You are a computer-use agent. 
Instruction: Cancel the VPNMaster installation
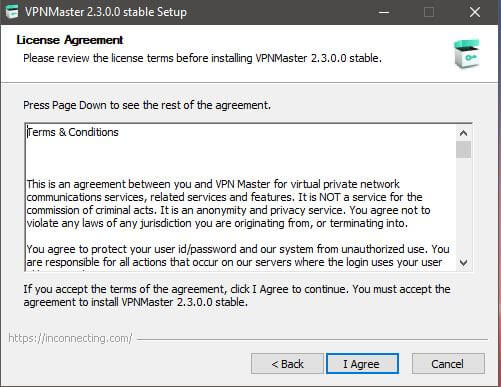point(448,364)
